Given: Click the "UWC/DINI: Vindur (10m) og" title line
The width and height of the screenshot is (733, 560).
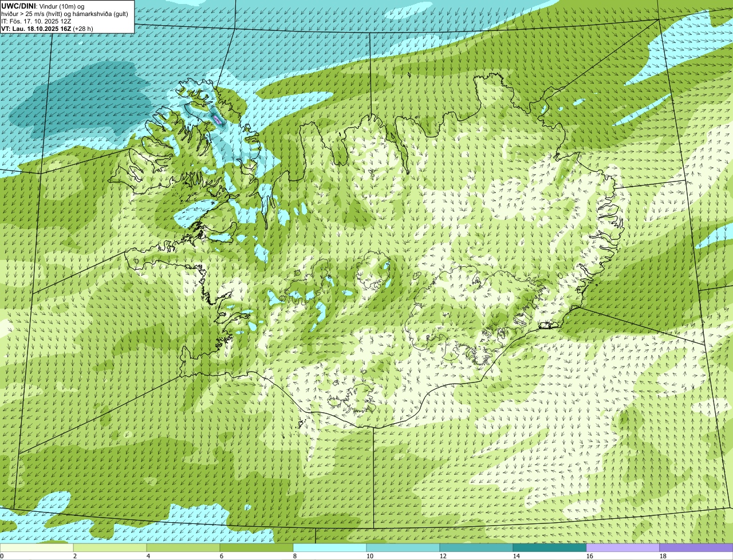Looking at the screenshot, I should click(43, 6).
